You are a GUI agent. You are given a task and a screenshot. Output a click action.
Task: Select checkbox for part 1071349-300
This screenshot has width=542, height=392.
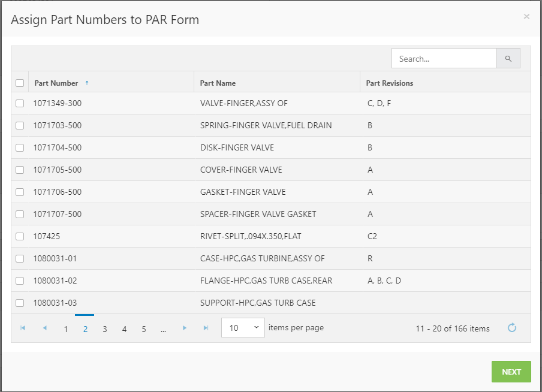point(20,103)
